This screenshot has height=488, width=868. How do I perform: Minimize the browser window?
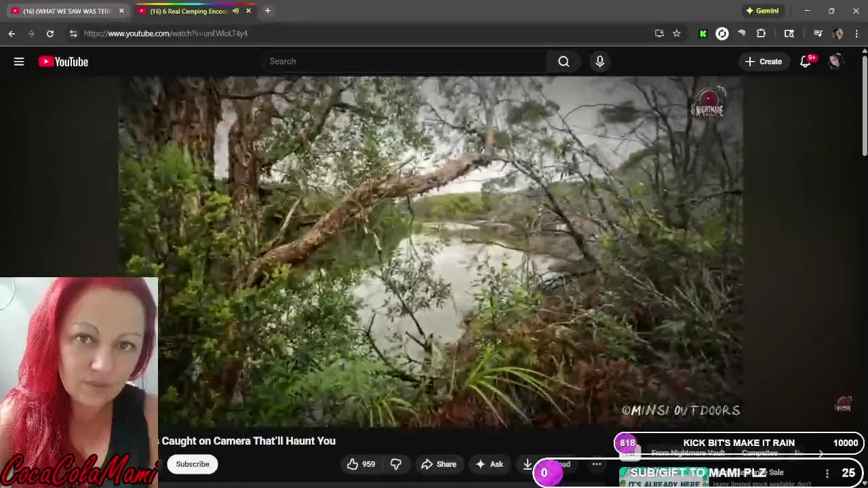[x=807, y=11]
